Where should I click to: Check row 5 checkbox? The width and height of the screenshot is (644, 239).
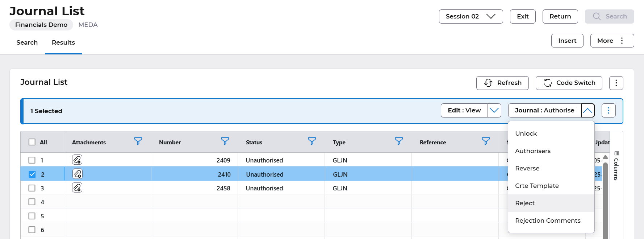32,216
